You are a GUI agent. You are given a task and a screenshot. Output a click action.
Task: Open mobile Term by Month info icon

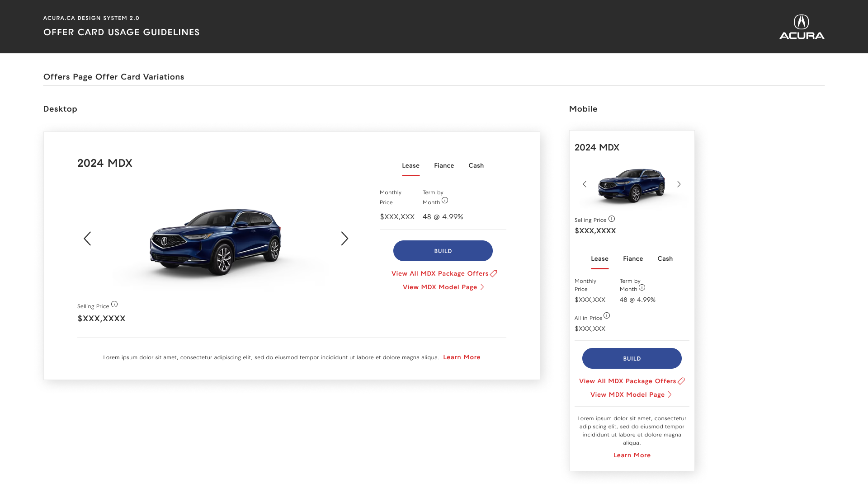click(642, 287)
